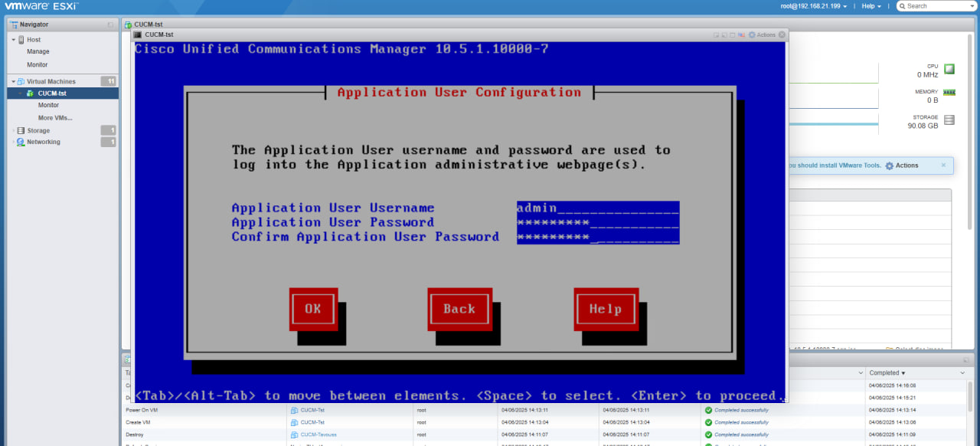Open the console keyboard layout flag icon

741,34
